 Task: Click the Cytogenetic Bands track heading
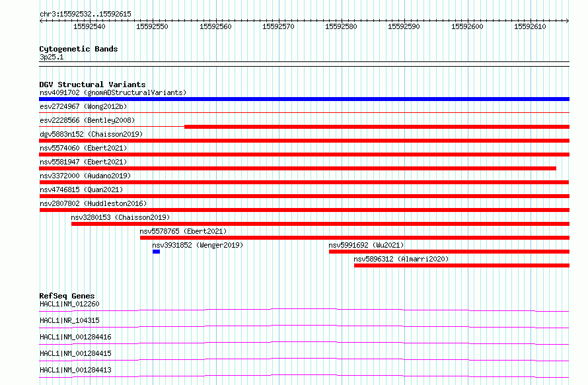(79, 49)
